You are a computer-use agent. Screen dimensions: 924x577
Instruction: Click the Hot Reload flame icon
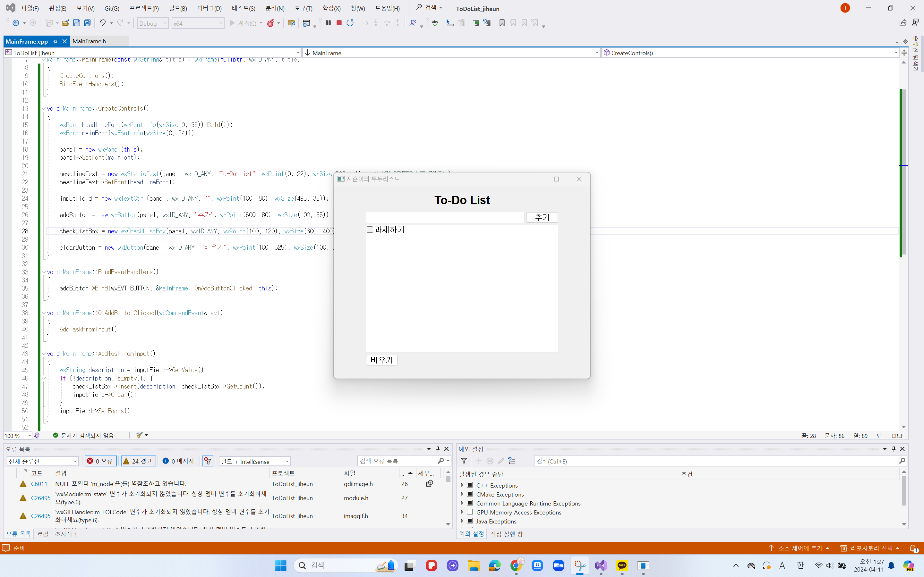pyautogui.click(x=271, y=23)
